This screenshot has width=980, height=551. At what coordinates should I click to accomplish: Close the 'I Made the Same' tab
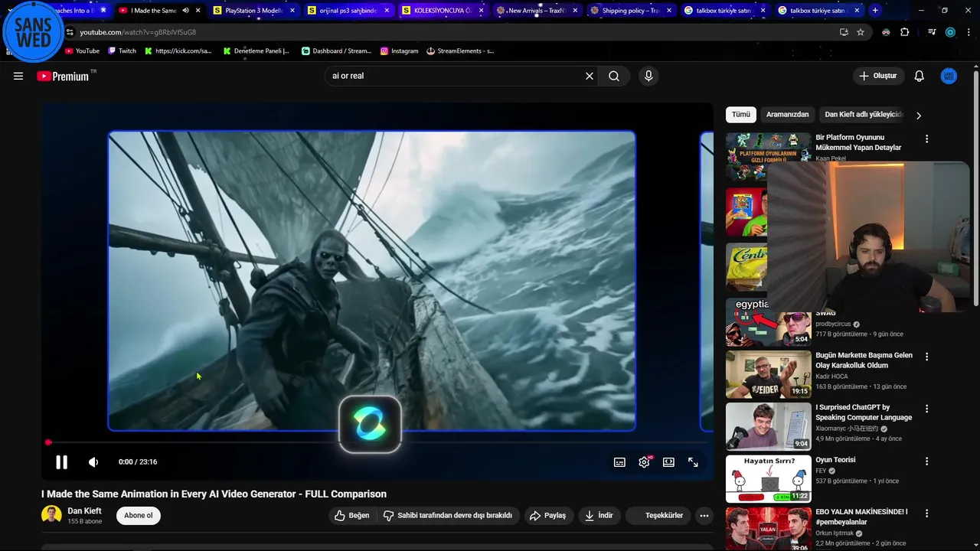198,11
